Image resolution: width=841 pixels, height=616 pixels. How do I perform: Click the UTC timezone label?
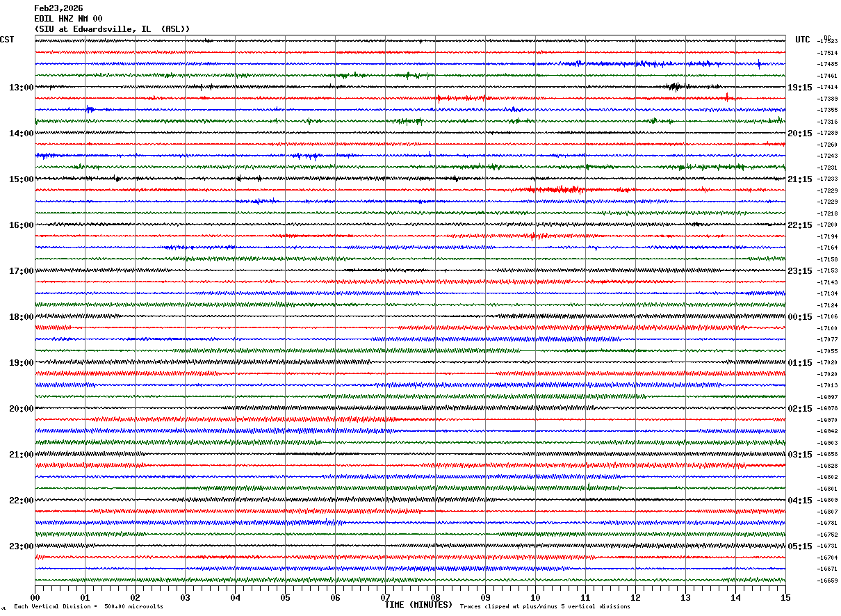[x=803, y=40]
